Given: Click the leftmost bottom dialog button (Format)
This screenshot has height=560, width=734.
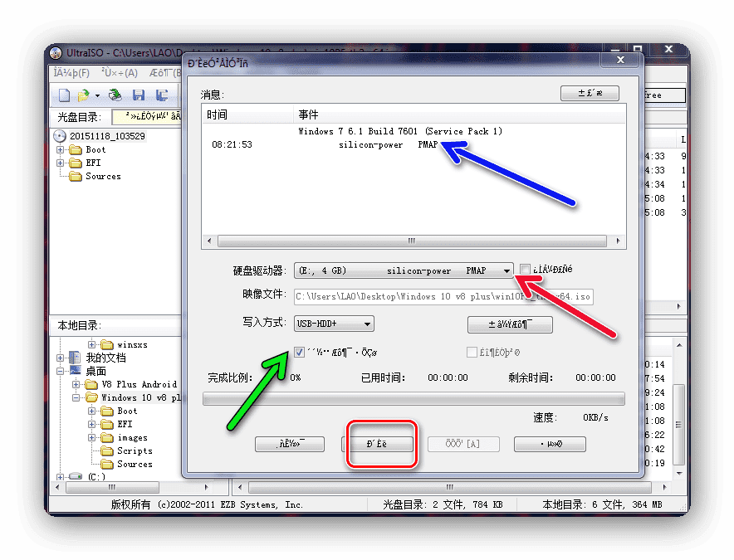Looking at the screenshot, I should click(x=290, y=444).
